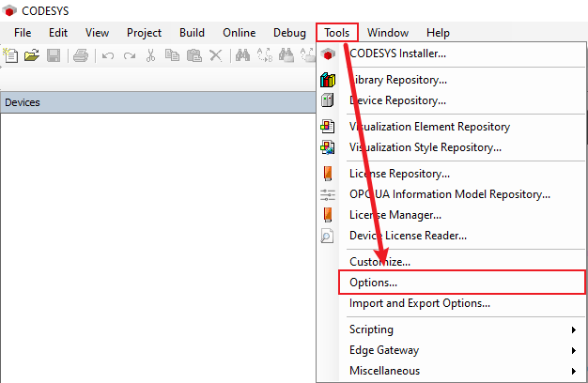Click the CODESYS logo in title bar
Image resolution: width=588 pixels, height=383 pixels.
click(x=9, y=10)
